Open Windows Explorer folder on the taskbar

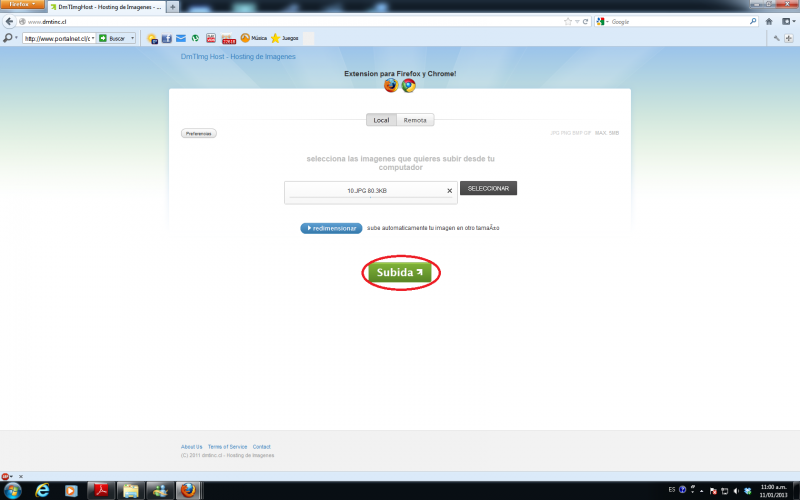click(131, 491)
